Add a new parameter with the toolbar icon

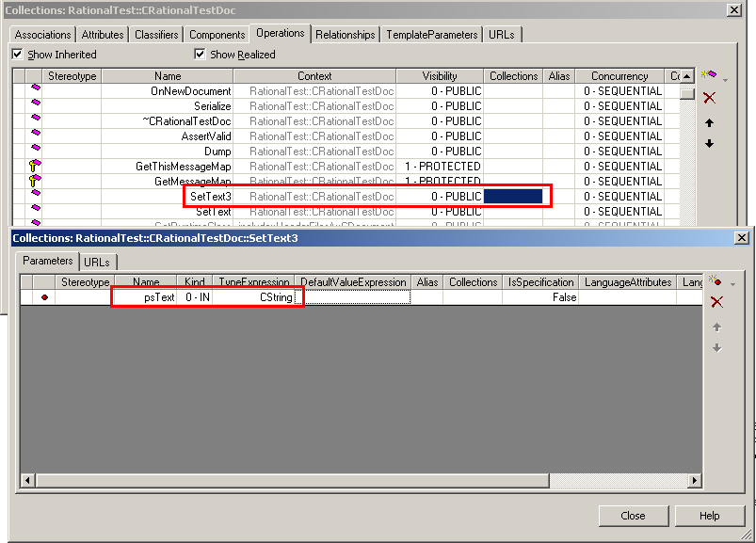click(x=716, y=279)
